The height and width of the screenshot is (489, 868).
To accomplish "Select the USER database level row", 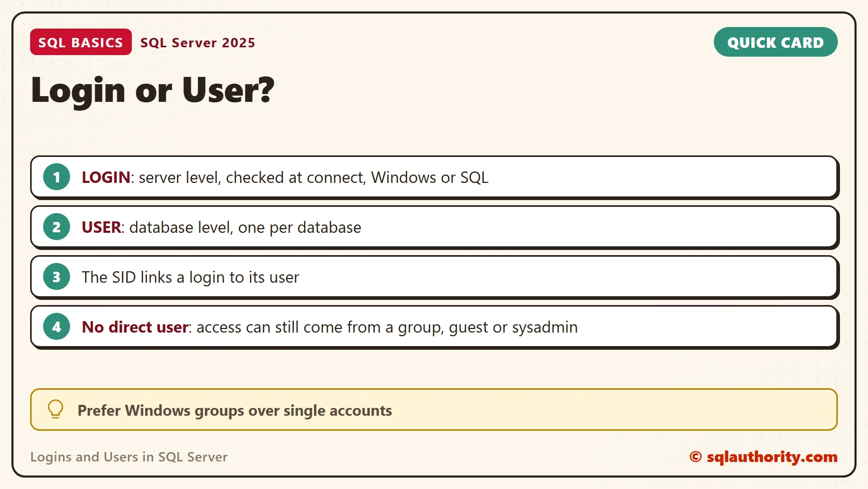I will pos(435,227).
